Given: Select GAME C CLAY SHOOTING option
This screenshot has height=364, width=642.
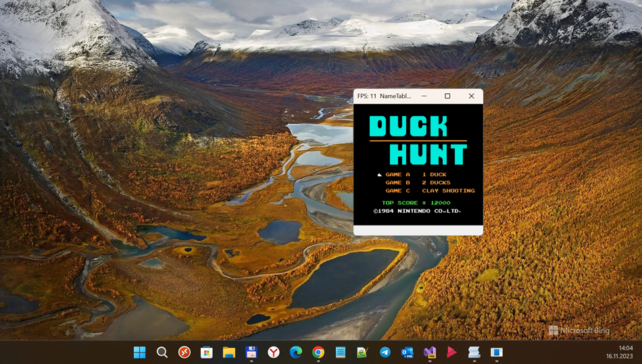Looking at the screenshot, I should tap(430, 190).
